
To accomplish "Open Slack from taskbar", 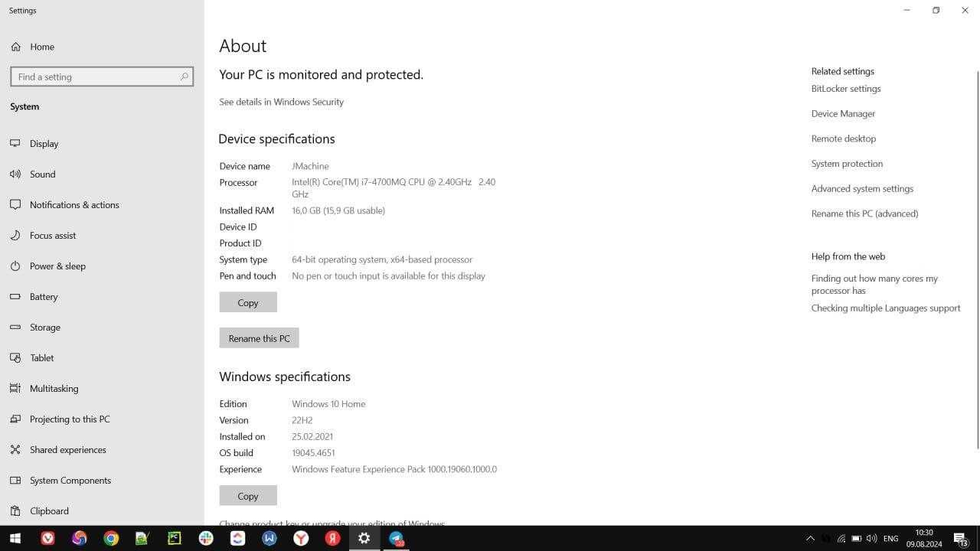I will pos(206,538).
